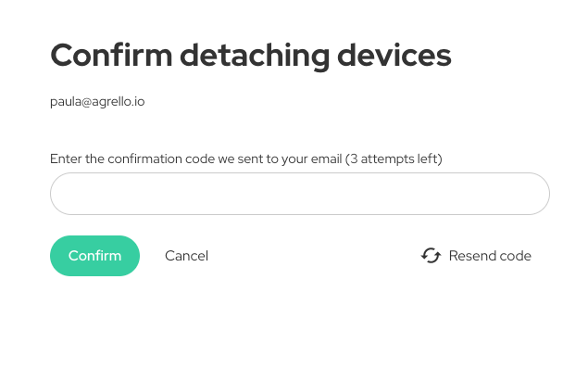Click the Cancel link
Screen dimensions: 588x381
186,256
